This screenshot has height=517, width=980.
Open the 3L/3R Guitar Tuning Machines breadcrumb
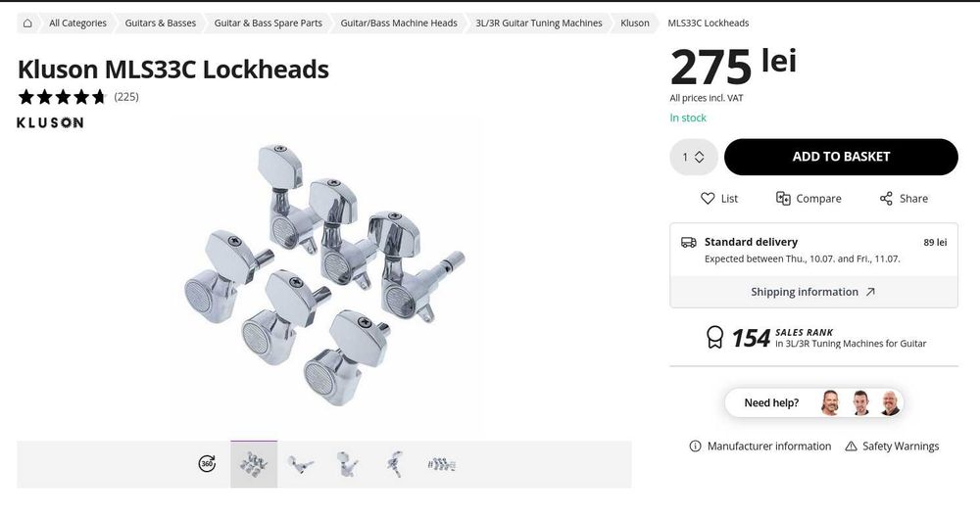click(x=539, y=23)
